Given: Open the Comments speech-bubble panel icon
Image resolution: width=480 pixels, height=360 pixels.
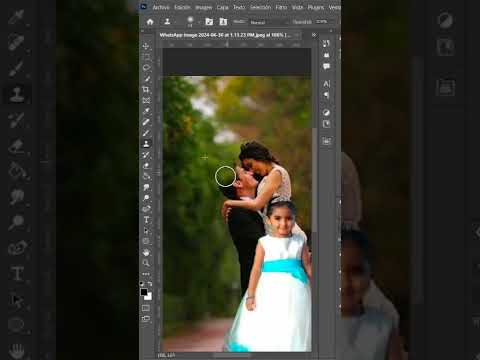Looking at the screenshot, I should pyautogui.click(x=326, y=66).
